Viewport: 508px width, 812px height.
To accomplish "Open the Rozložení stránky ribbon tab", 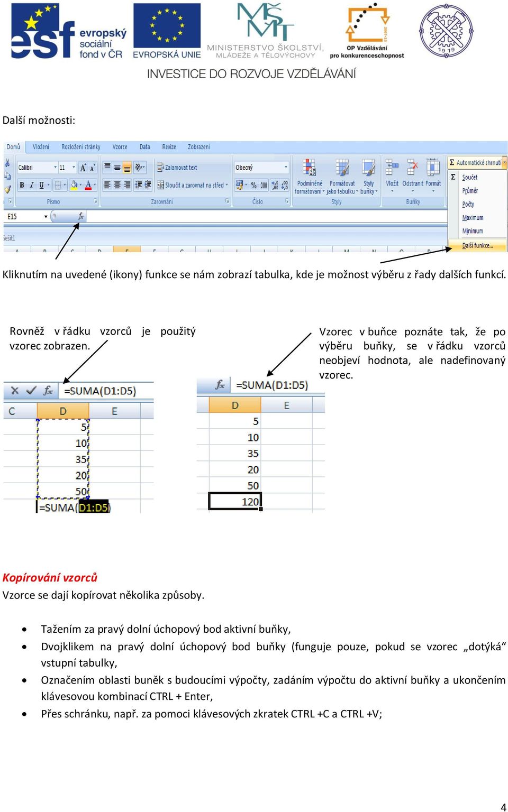I will click(80, 146).
